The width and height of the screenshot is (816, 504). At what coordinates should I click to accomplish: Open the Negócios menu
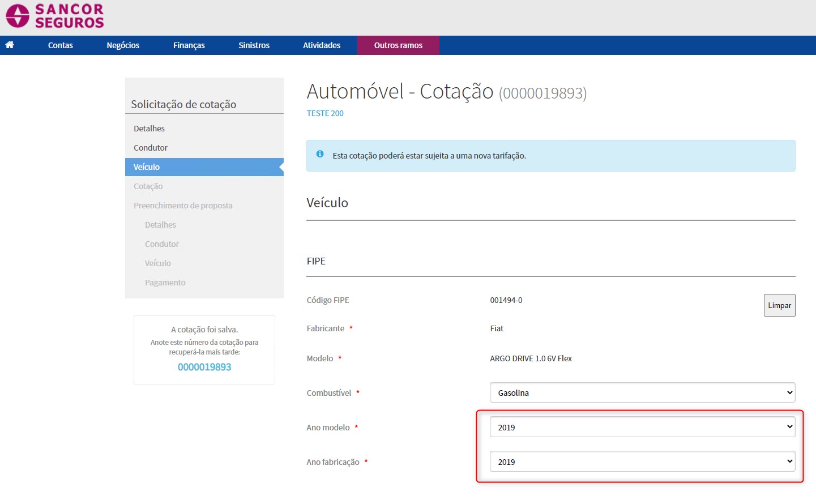[123, 45]
